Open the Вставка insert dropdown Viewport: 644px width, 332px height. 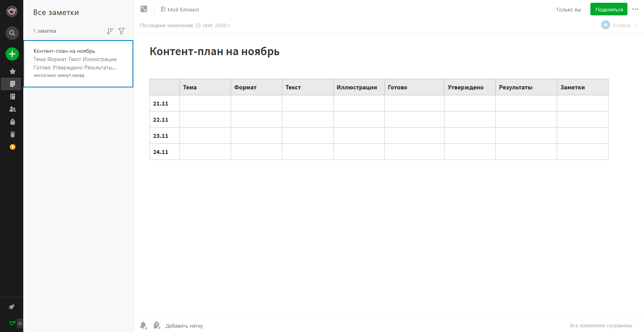click(619, 25)
